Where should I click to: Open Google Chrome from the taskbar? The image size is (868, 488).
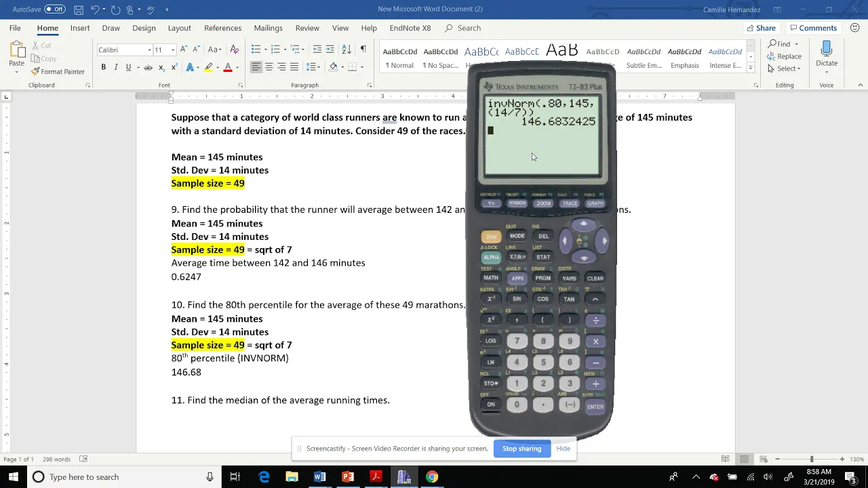click(432, 477)
